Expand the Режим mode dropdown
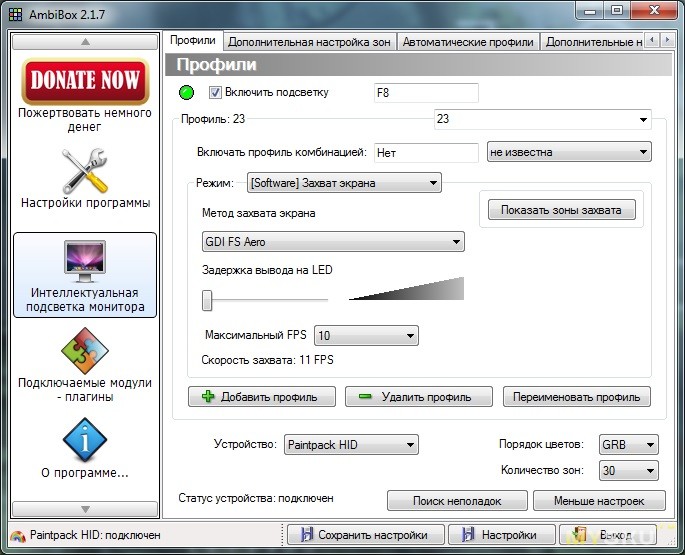Image resolution: width=685 pixels, height=555 pixels. [x=344, y=183]
